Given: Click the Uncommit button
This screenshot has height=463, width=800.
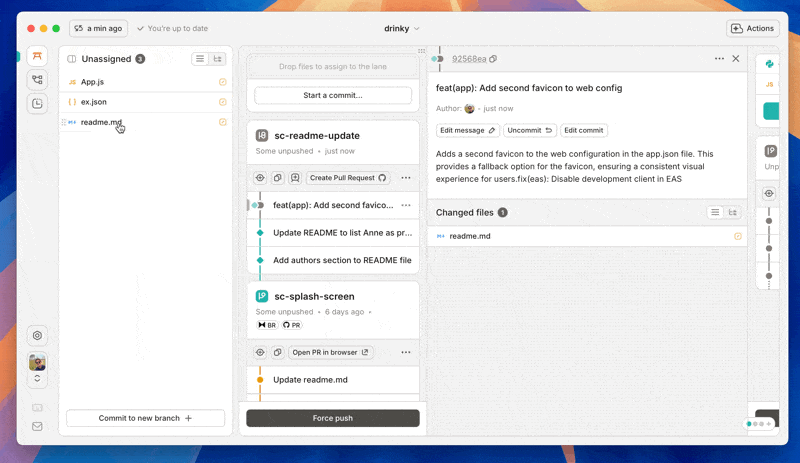Looking at the screenshot, I should pyautogui.click(x=530, y=130).
